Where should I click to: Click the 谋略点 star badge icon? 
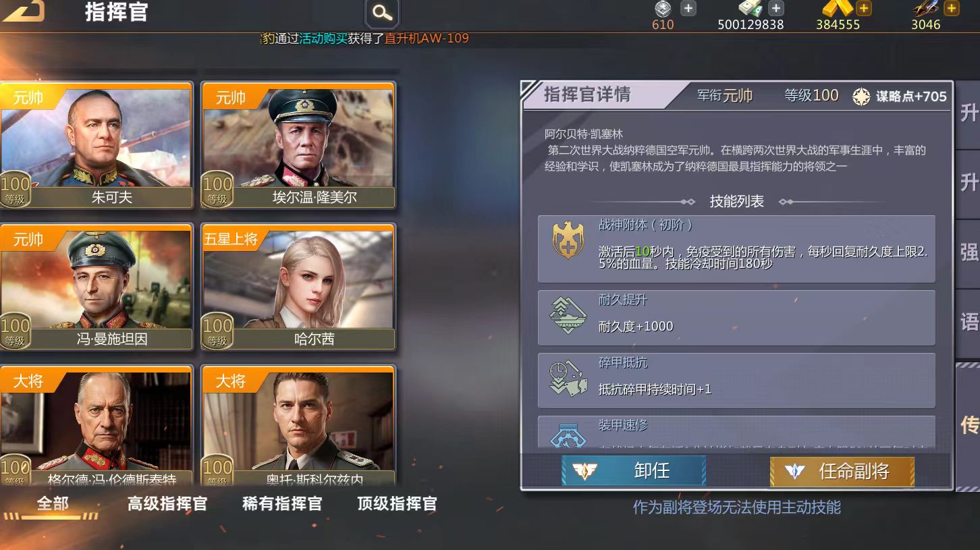click(x=861, y=97)
